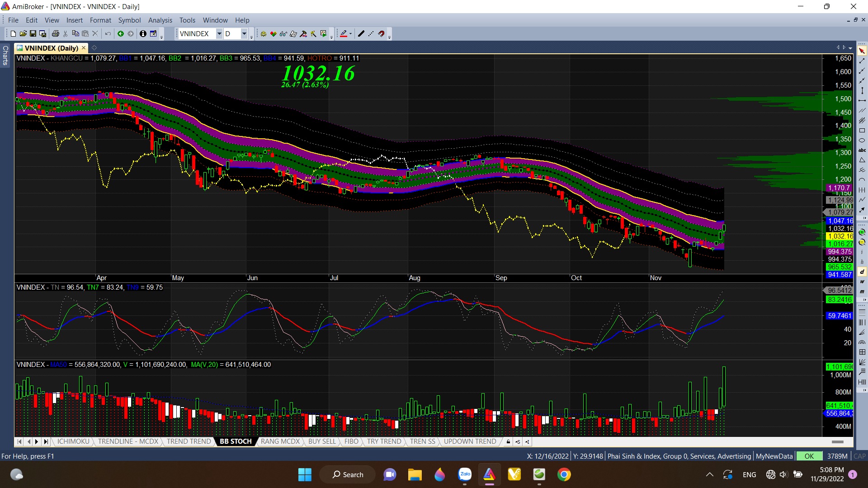This screenshot has height=488, width=868.
Task: Select the Ellipse drawing tool
Action: 862,140
